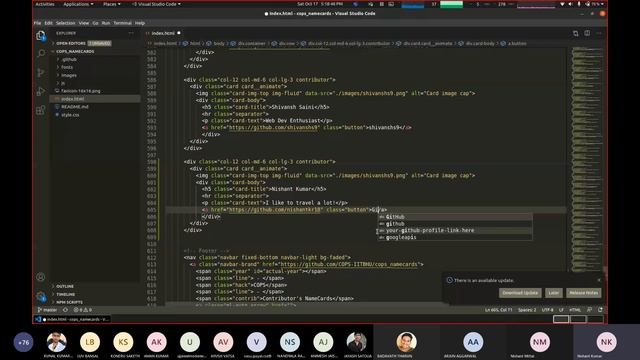Open editor more actions ellipsis

tap(599, 33)
